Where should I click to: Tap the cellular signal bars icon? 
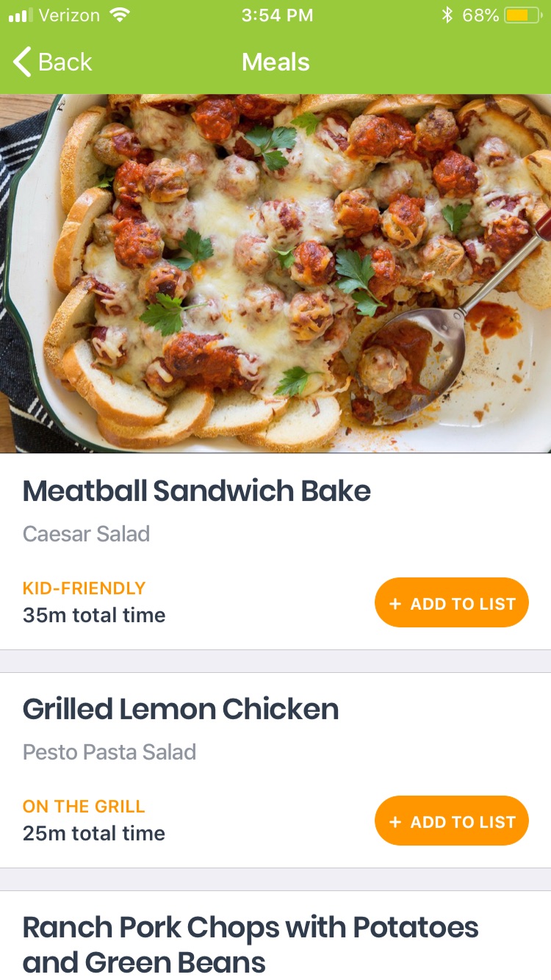click(21, 15)
